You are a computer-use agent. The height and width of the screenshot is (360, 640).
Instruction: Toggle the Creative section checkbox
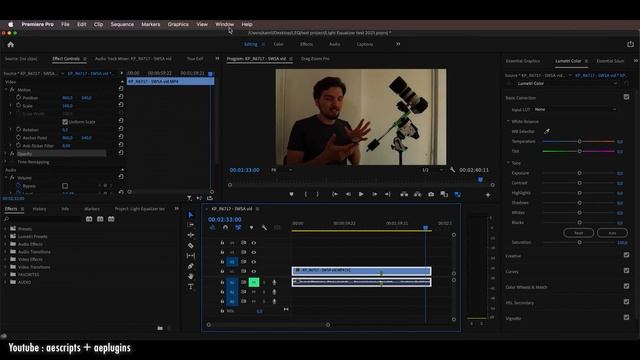pyautogui.click(x=626, y=255)
